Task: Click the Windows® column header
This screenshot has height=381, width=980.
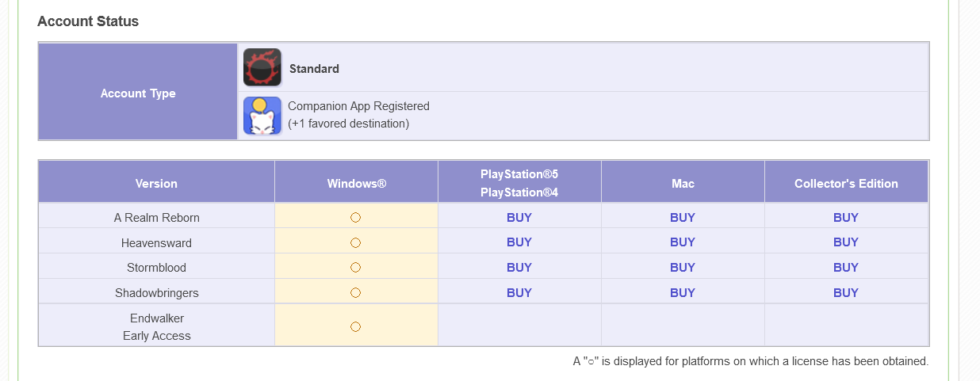Action: click(x=357, y=183)
